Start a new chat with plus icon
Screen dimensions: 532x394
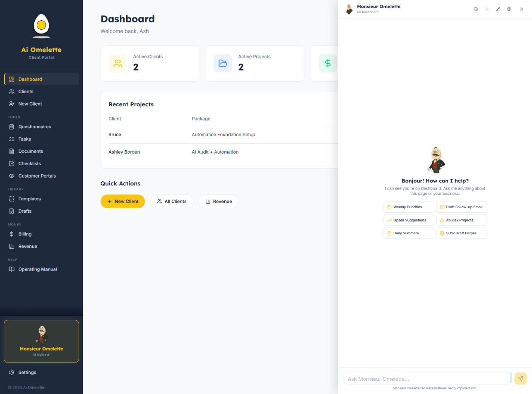click(x=487, y=9)
